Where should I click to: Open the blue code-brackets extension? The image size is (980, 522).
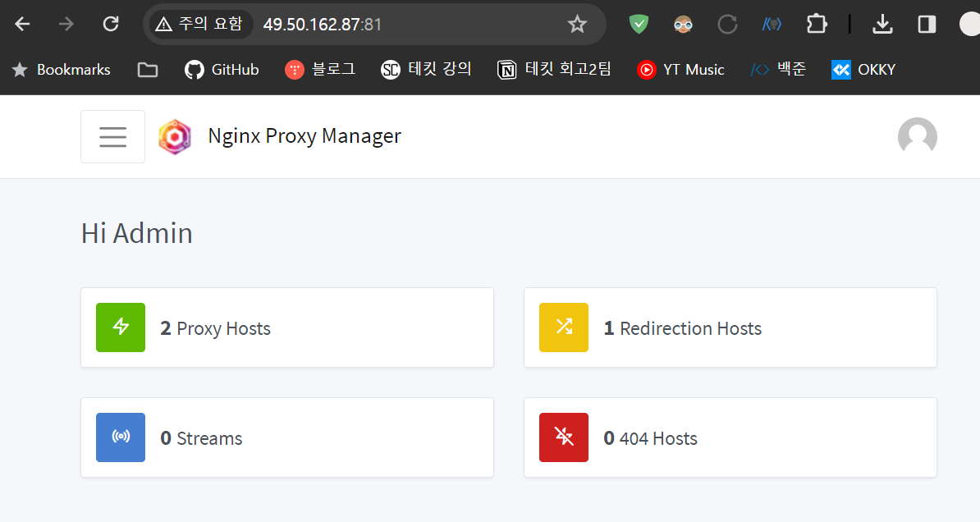[x=772, y=25]
